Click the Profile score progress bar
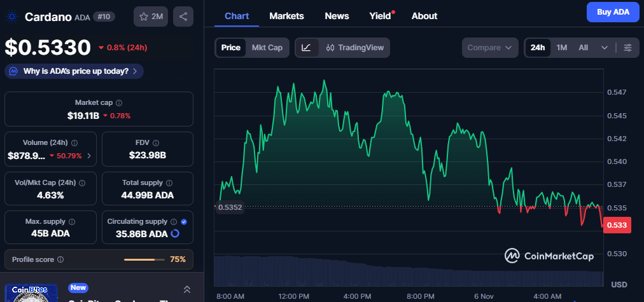 [x=144, y=259]
